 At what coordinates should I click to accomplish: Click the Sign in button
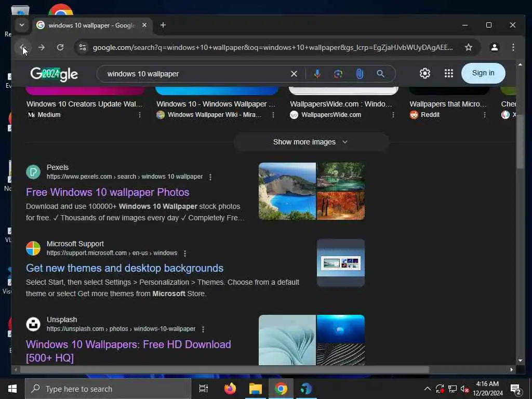tap(483, 73)
